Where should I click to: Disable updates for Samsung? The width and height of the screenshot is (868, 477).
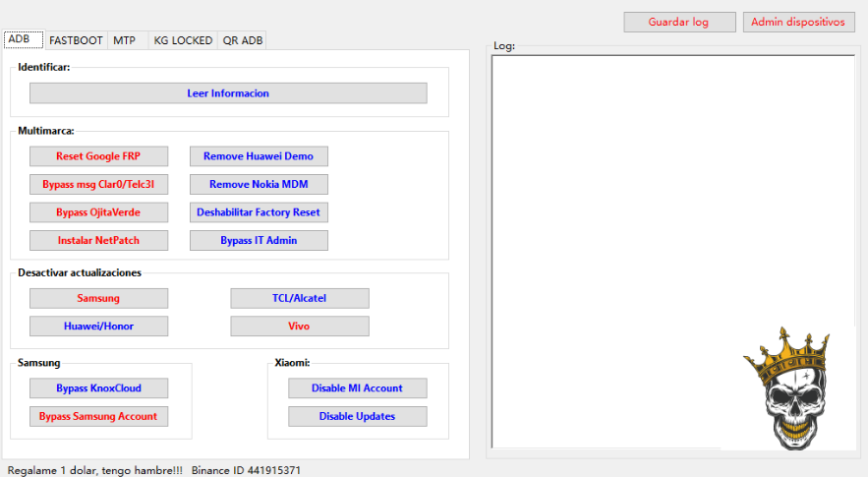[98, 298]
